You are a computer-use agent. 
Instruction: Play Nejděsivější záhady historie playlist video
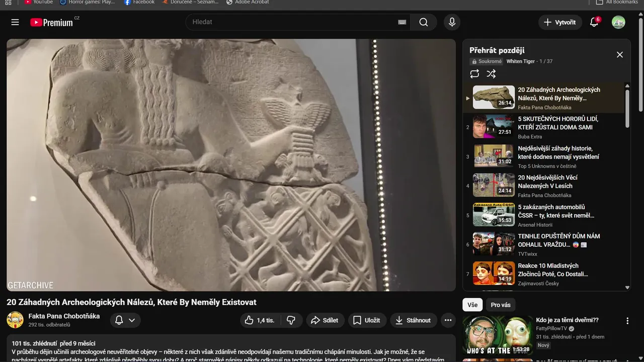[x=543, y=156]
